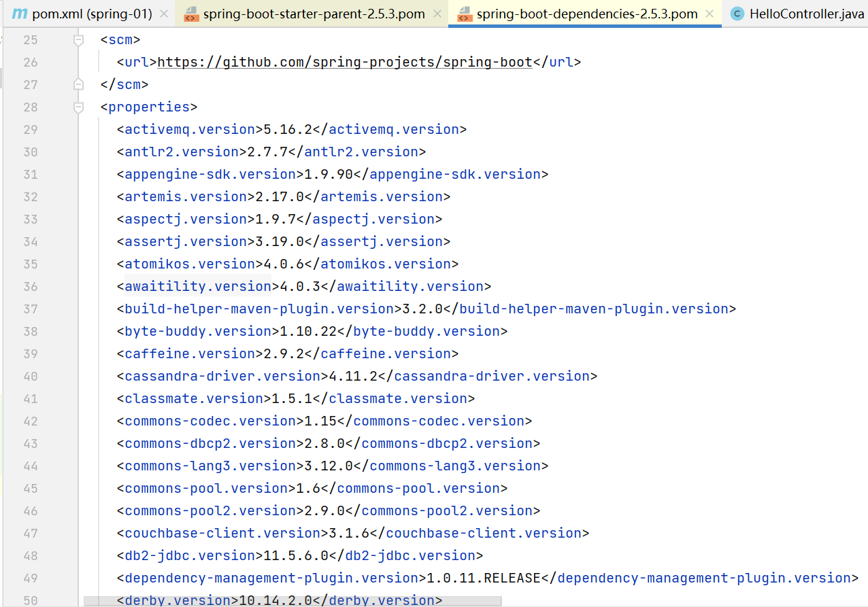
Task: Place cursor on activemq version value 5.16.2
Action: pos(287,130)
